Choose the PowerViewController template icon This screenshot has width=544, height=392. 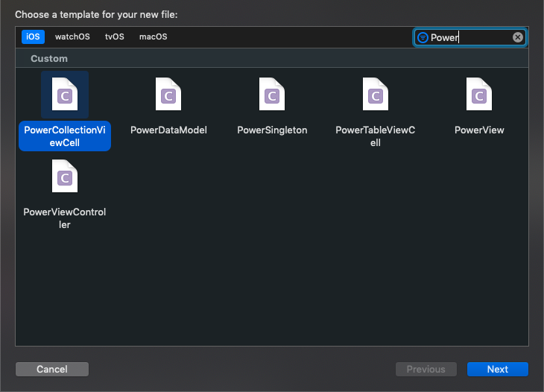click(65, 176)
